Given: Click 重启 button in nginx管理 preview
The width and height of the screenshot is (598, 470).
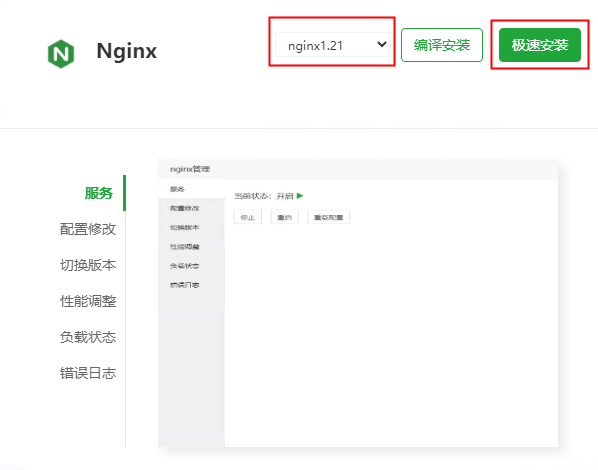Looking at the screenshot, I should click(285, 217).
